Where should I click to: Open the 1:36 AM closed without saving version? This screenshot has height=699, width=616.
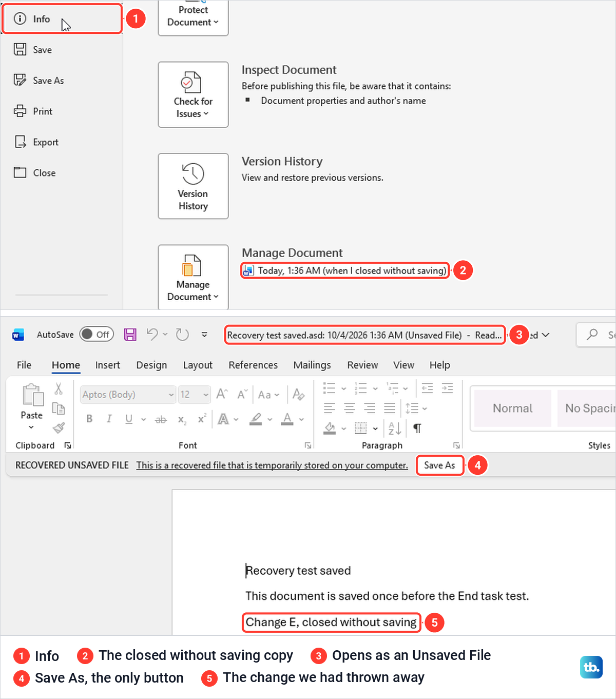coord(345,270)
